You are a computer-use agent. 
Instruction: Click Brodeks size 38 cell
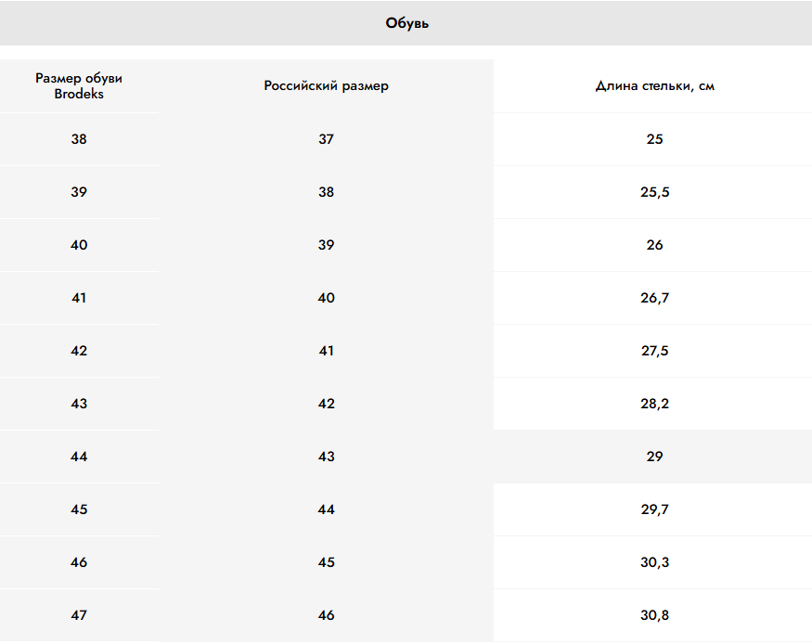coord(79,139)
